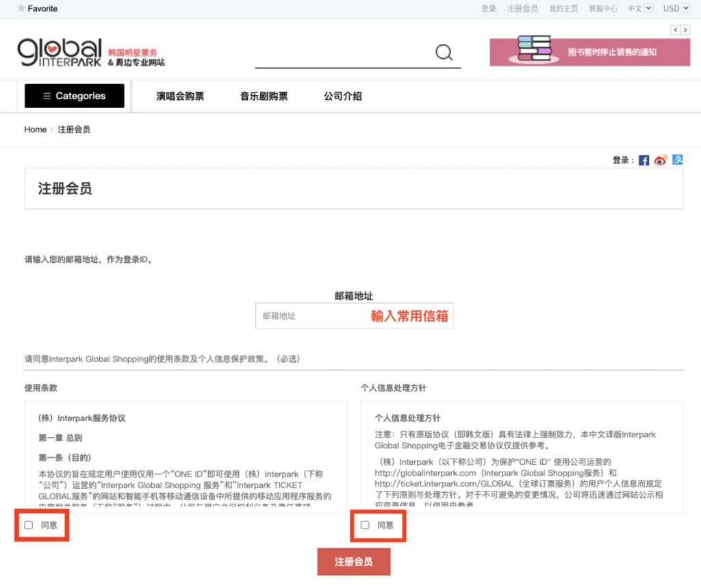Tick the agreement checkbox beside the terms panel

tap(28, 524)
